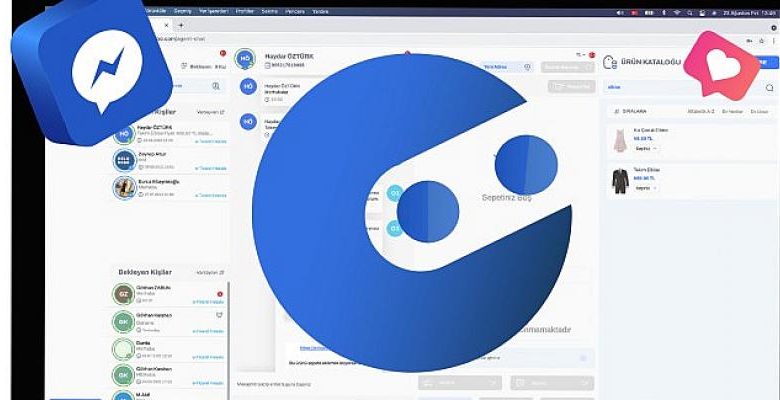Click the macOS Wi-Fi status icon
Image resolution: width=780 pixels, height=400 pixels.
(x=678, y=13)
